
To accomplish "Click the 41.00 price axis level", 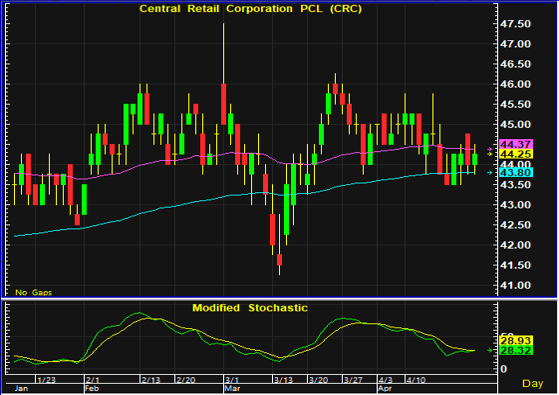I will (516, 285).
